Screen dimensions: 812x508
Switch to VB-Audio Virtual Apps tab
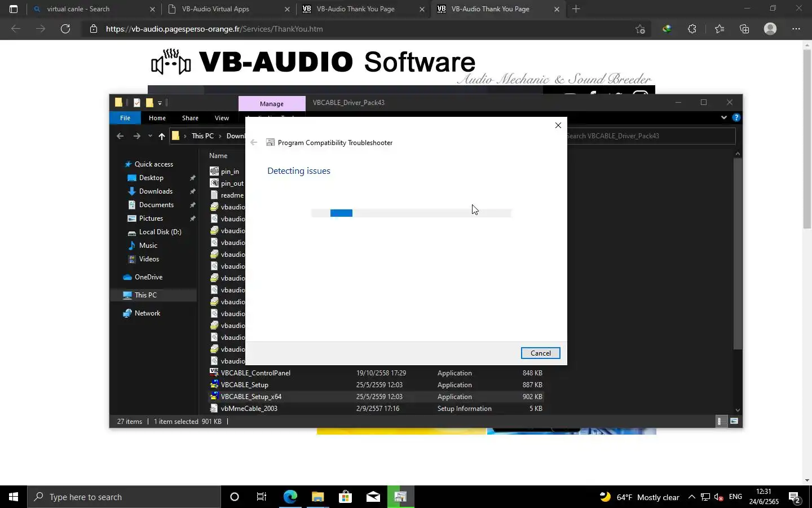point(229,9)
